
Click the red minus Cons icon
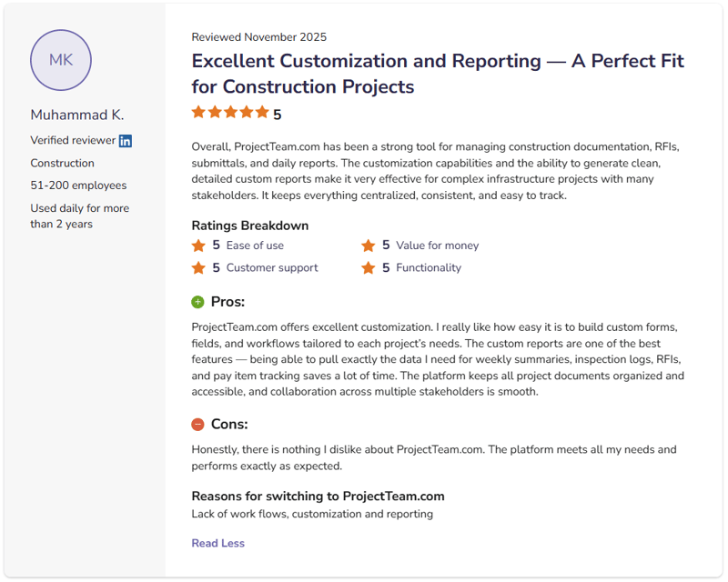198,425
